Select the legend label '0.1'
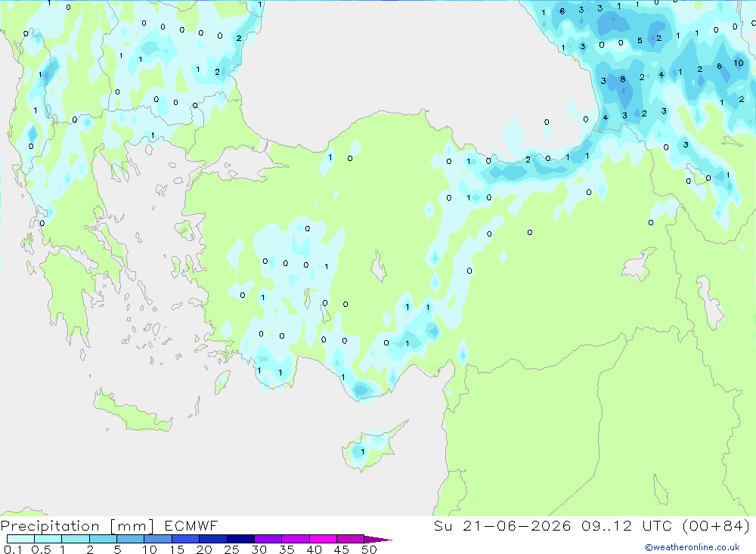 [x=13, y=549]
